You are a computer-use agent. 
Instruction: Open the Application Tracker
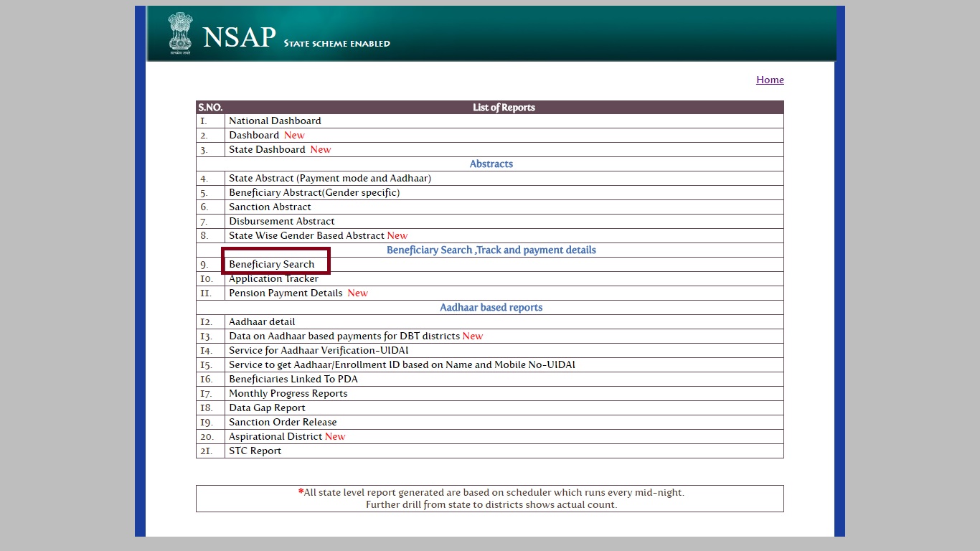pyautogui.click(x=273, y=278)
